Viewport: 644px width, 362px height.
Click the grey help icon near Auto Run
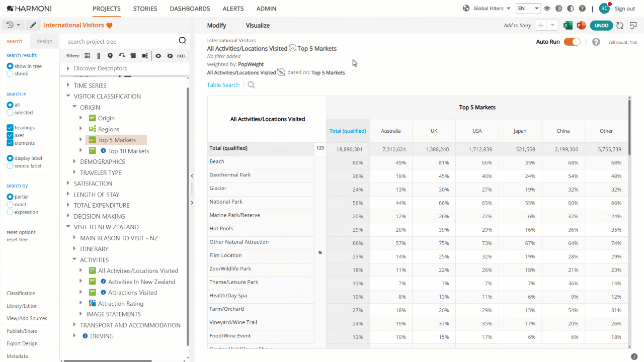[596, 42]
